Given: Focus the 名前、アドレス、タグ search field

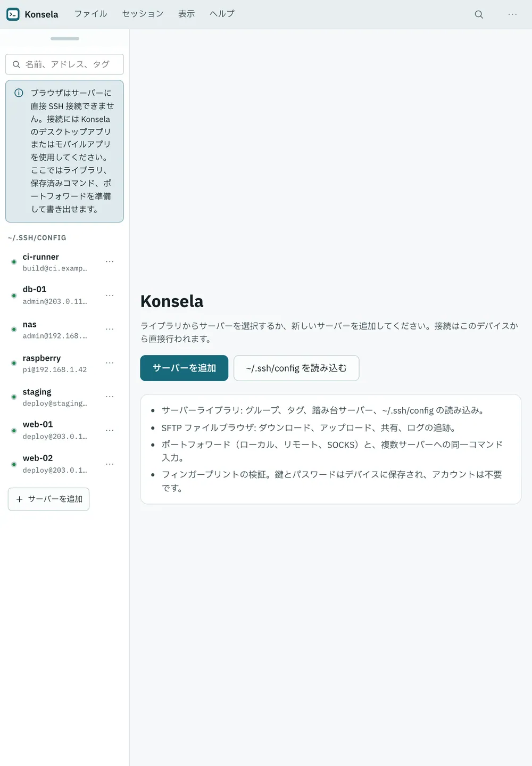Looking at the screenshot, I should tap(64, 64).
